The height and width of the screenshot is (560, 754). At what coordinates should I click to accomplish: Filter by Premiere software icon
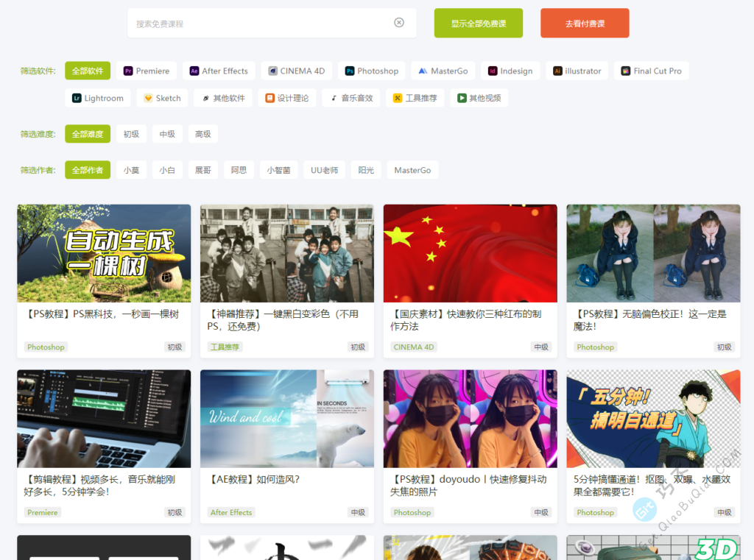(x=128, y=71)
